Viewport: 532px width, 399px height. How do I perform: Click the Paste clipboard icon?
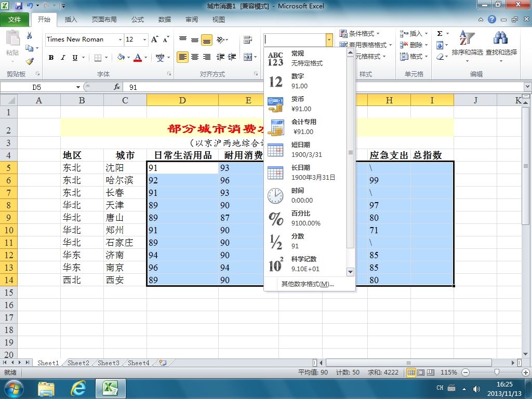(x=13, y=38)
